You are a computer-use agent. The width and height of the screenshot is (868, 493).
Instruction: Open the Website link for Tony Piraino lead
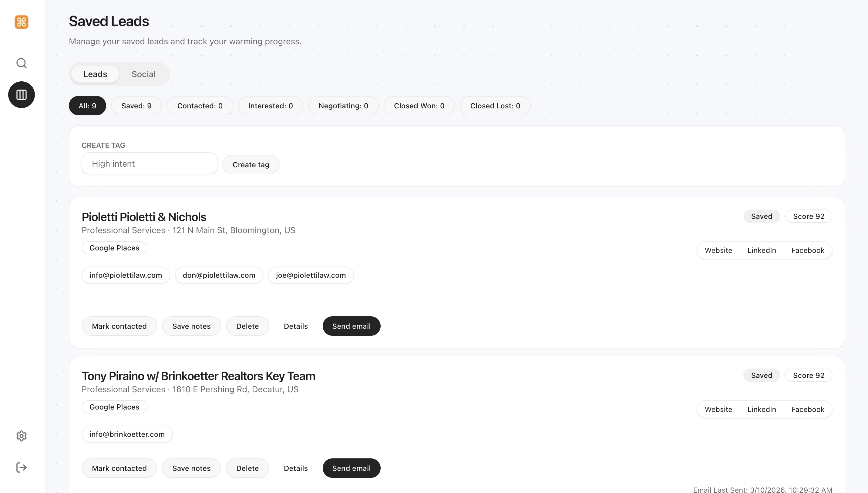(x=718, y=409)
